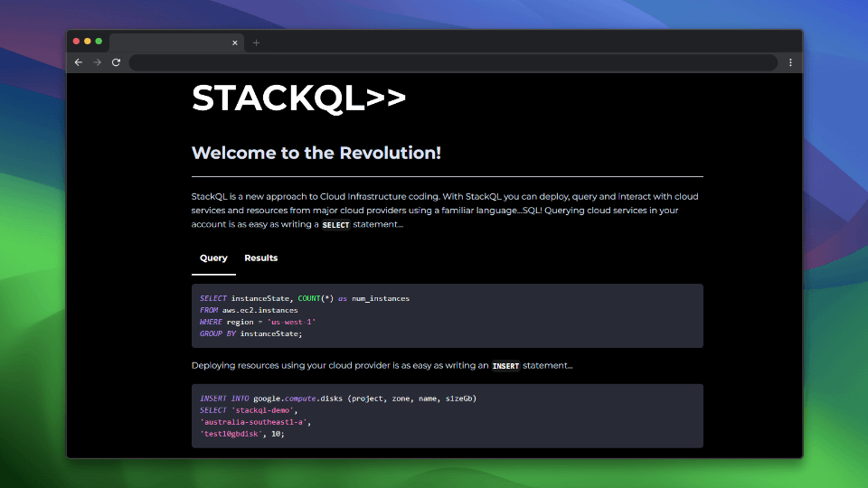Click the GROUP BY instanceState; line
Screen dimensions: 868x488
click(250, 333)
